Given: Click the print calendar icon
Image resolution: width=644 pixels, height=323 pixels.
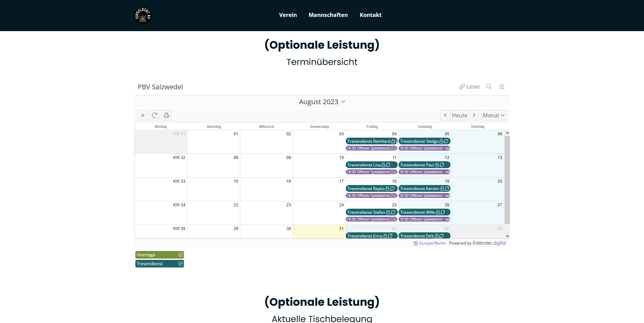Looking at the screenshot, I should click(166, 115).
